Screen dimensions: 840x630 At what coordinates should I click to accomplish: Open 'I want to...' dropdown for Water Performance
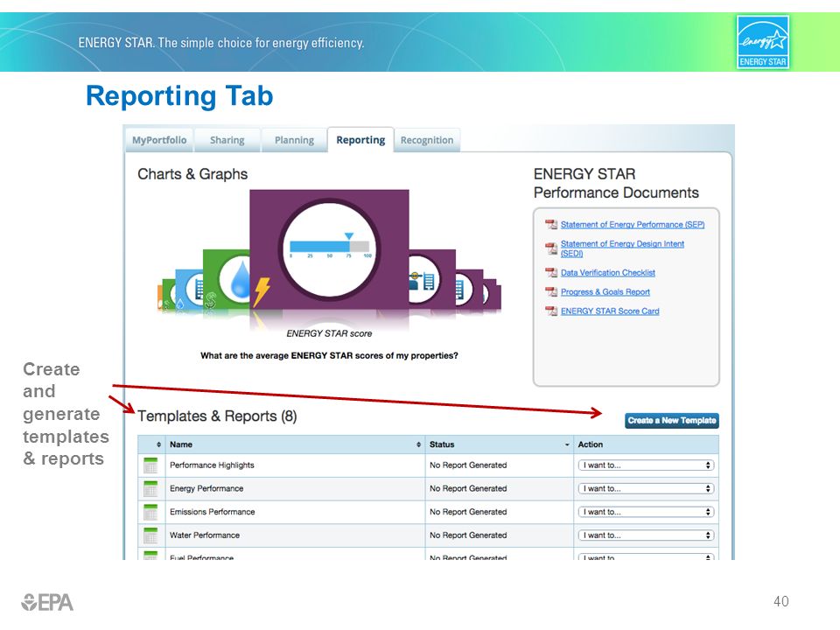pos(646,535)
